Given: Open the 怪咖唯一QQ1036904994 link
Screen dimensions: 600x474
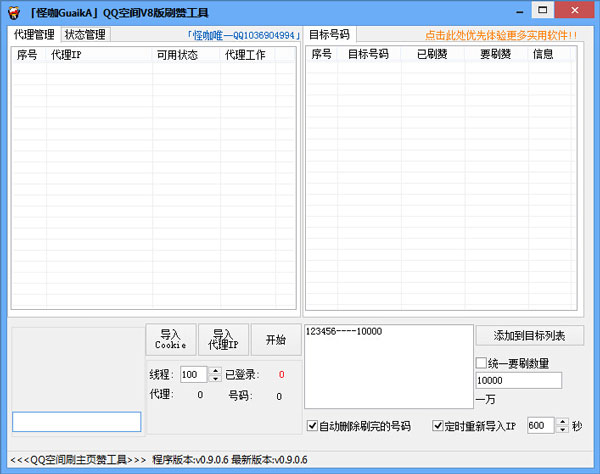Looking at the screenshot, I should 243,36.
